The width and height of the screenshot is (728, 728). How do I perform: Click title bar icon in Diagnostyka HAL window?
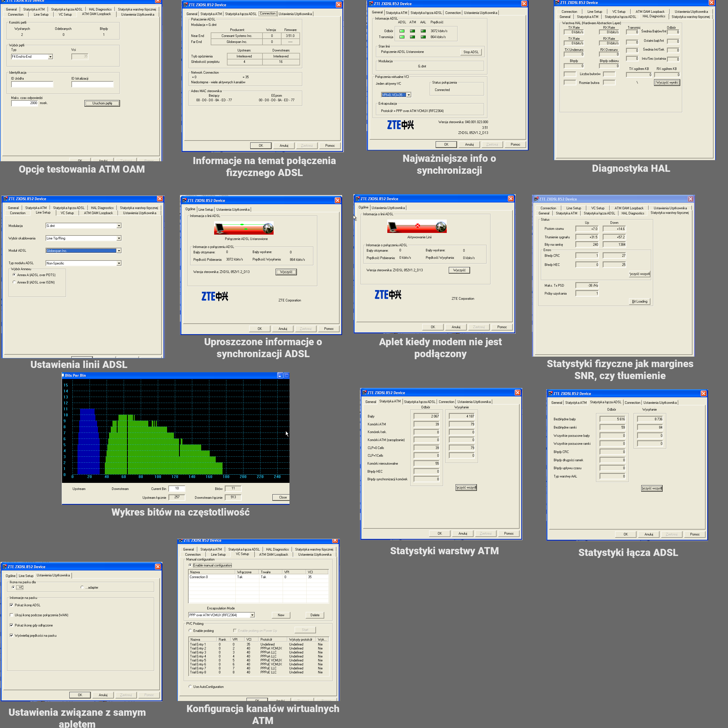[557, 3]
